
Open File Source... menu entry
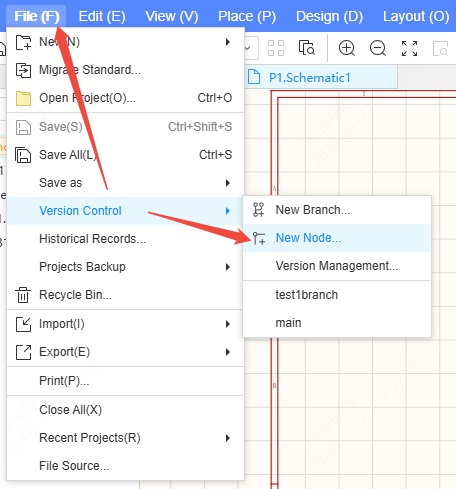(125, 466)
